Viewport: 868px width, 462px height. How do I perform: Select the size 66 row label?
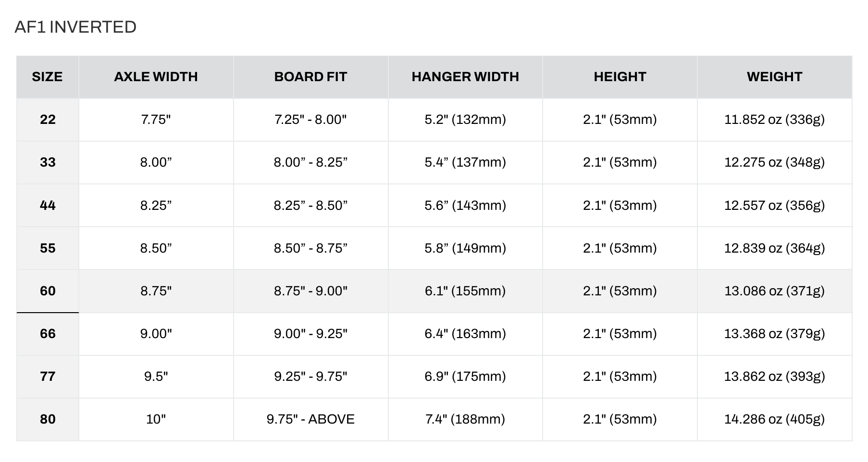click(48, 334)
